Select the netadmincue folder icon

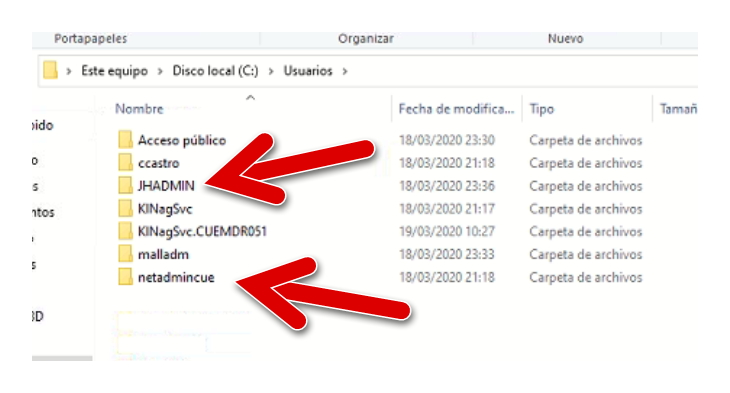pos(125,277)
